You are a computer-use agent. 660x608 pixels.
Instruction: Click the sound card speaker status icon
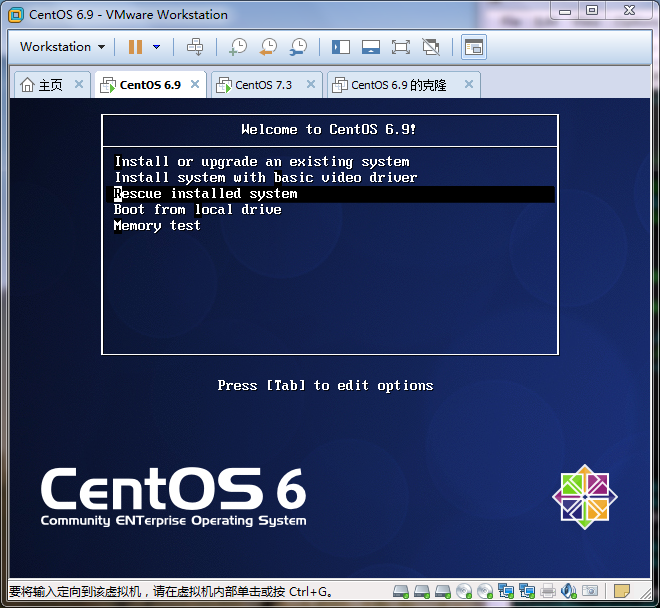[569, 592]
